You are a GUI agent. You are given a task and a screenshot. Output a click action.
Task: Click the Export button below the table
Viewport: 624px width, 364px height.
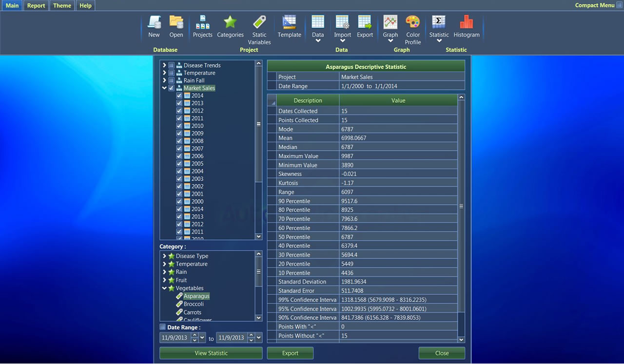click(x=290, y=353)
